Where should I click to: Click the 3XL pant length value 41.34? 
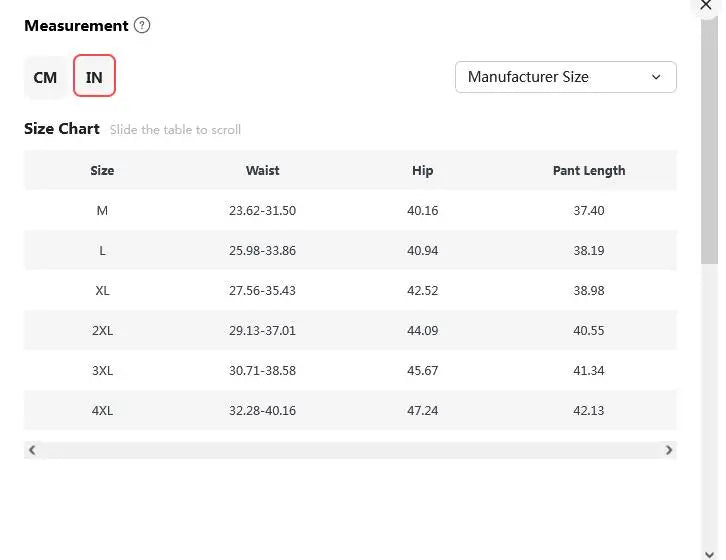pyautogui.click(x=588, y=371)
